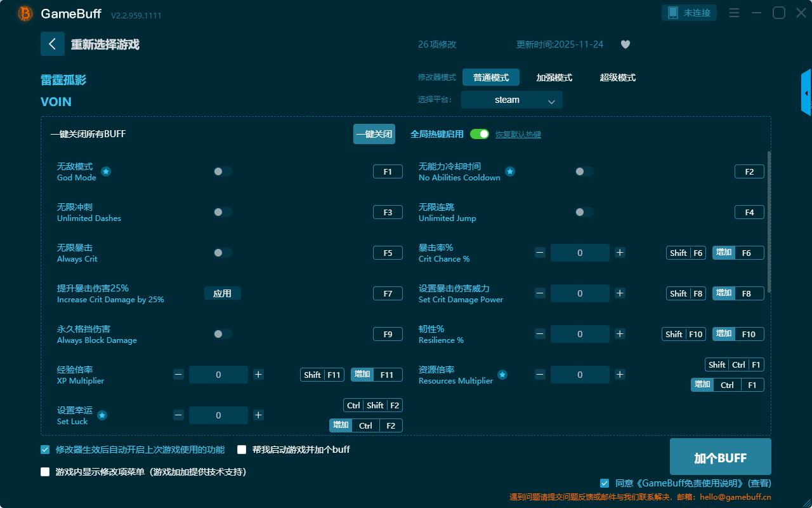The image size is (812, 508).
Task: Toggle God Mode switch on
Action: pos(222,171)
